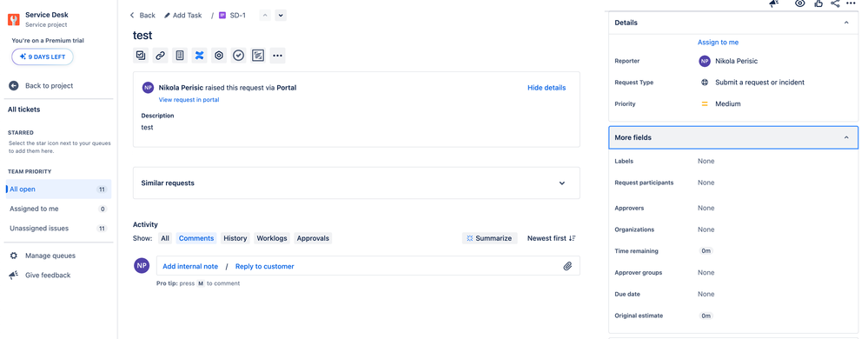Select the Unassigned issues queue
This screenshot has width=868, height=339.
(x=58, y=229)
